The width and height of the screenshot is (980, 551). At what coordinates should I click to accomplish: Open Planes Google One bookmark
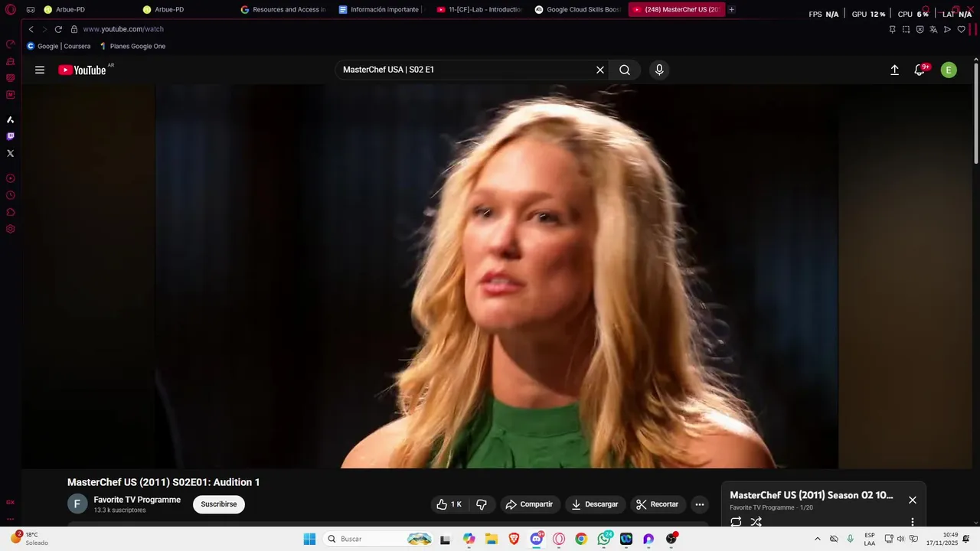[132, 46]
